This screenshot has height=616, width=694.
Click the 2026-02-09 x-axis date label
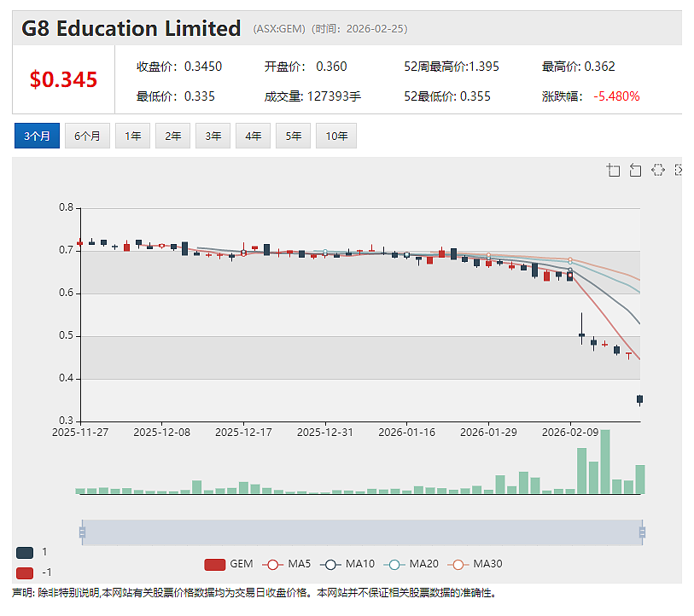point(570,433)
